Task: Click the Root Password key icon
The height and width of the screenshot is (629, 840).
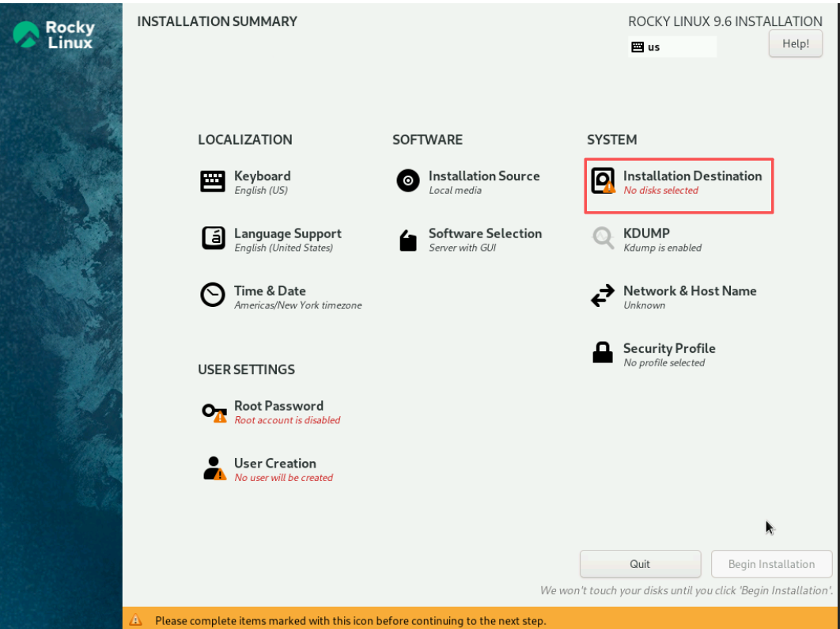Action: (x=214, y=411)
